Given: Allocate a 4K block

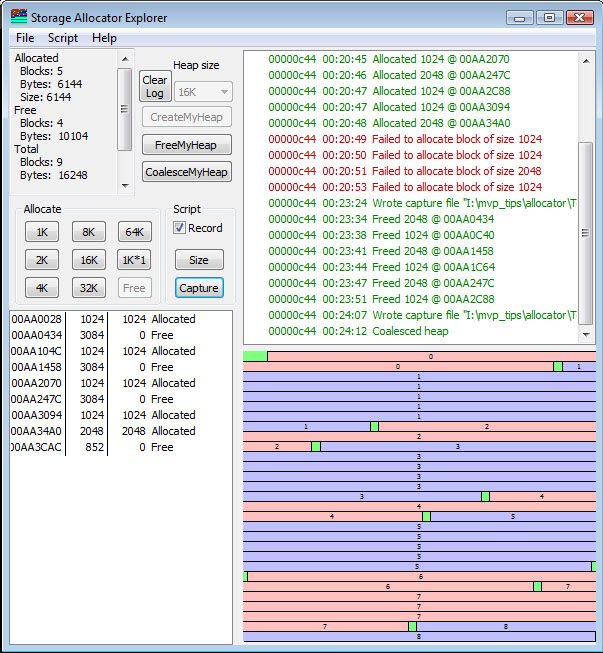Looking at the screenshot, I should 42,288.
